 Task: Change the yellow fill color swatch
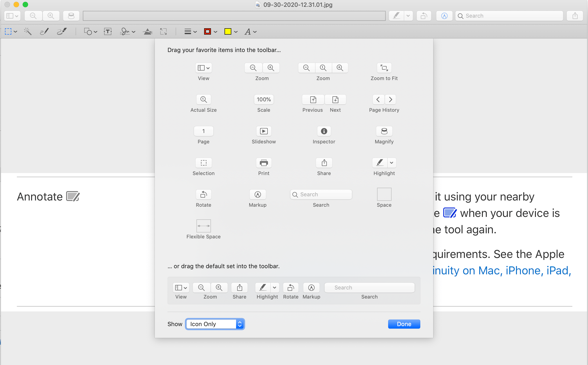(228, 32)
